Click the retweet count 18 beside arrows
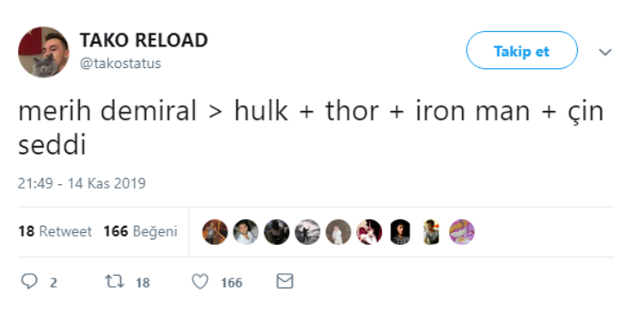The width and height of the screenshot is (644, 313). pos(143,283)
